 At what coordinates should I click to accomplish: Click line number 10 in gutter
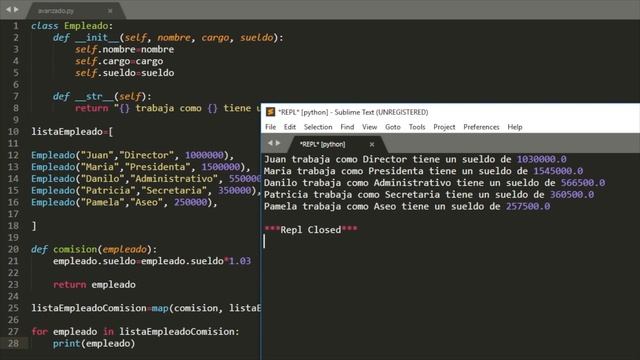pyautogui.click(x=13, y=131)
